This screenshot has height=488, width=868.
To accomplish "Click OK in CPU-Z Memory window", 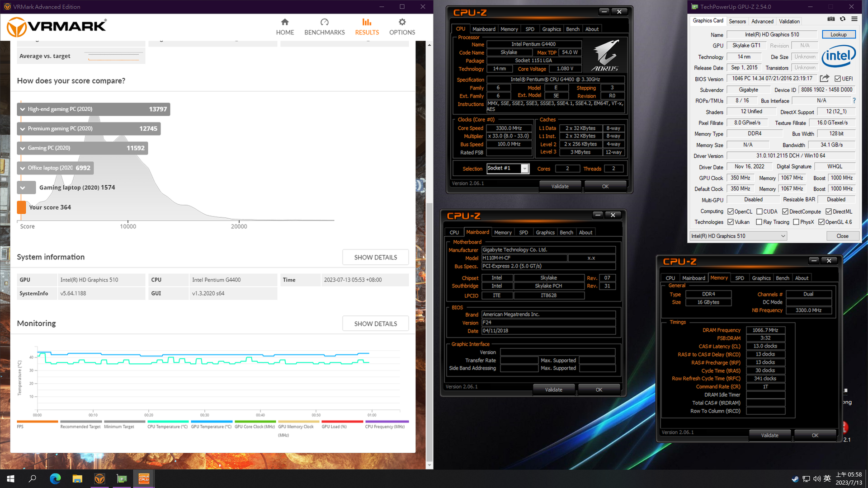I will tap(815, 436).
